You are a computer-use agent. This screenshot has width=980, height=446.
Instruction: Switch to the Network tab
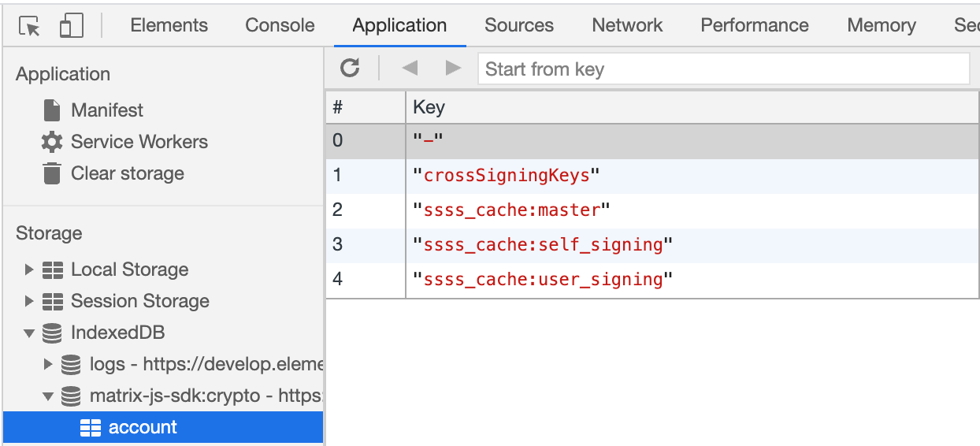(x=627, y=25)
